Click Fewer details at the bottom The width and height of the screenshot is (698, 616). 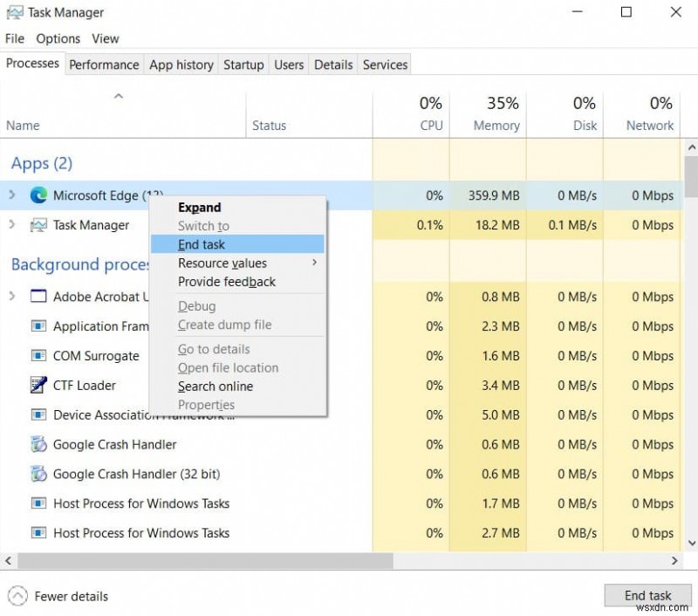[70, 596]
